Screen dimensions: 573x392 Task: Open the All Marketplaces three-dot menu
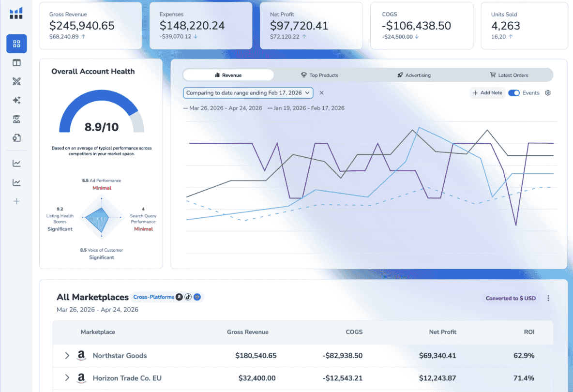click(x=548, y=298)
